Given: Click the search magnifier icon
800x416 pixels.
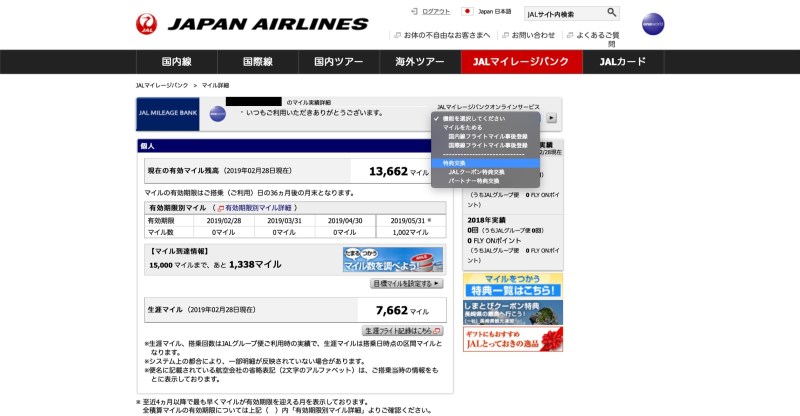Looking at the screenshot, I should [611, 12].
